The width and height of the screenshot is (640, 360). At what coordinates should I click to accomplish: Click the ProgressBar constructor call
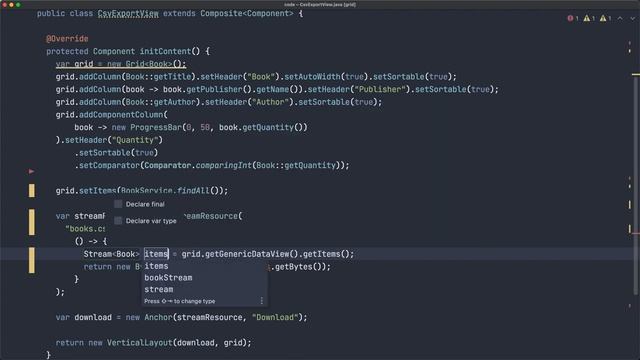click(156, 127)
